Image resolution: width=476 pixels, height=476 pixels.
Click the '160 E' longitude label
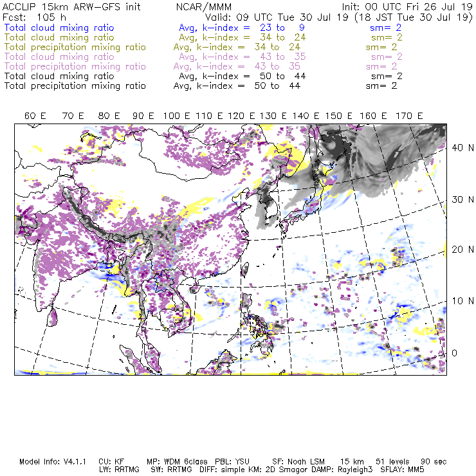[x=373, y=116]
